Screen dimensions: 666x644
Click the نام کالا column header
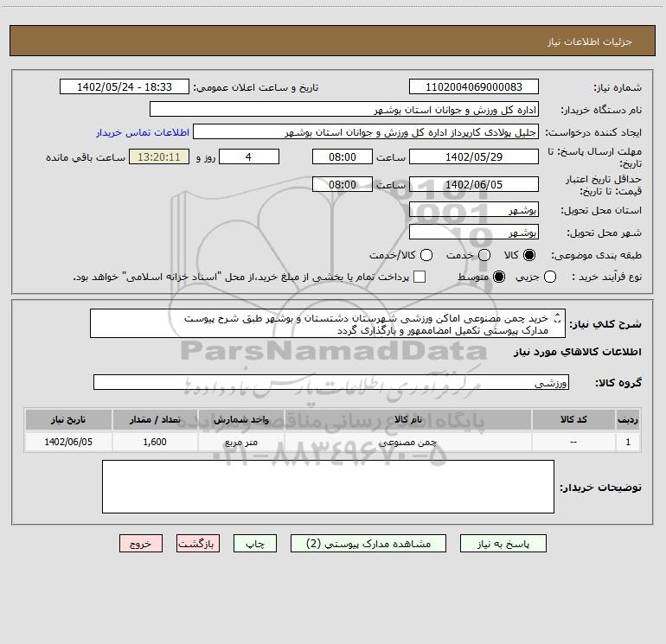pos(407,419)
